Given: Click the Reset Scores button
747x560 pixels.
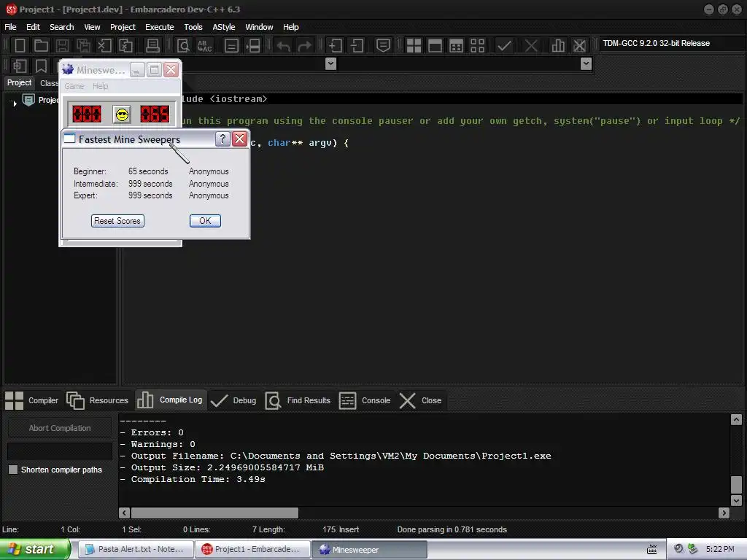Looking at the screenshot, I should coord(117,221).
